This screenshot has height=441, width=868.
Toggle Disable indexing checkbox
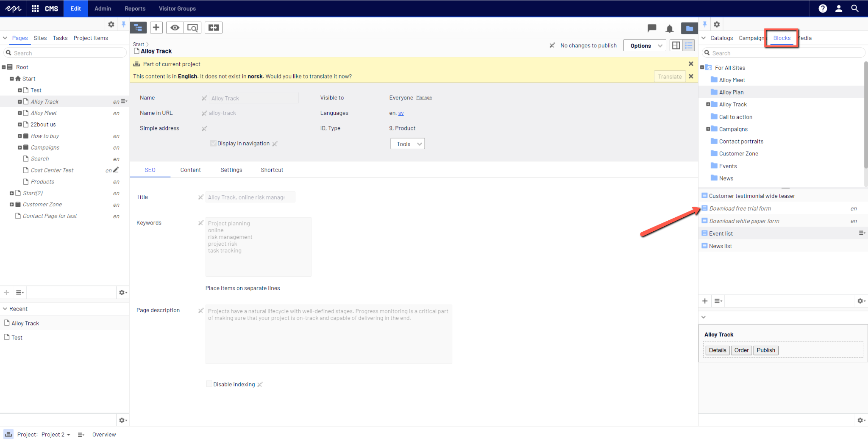tap(209, 384)
